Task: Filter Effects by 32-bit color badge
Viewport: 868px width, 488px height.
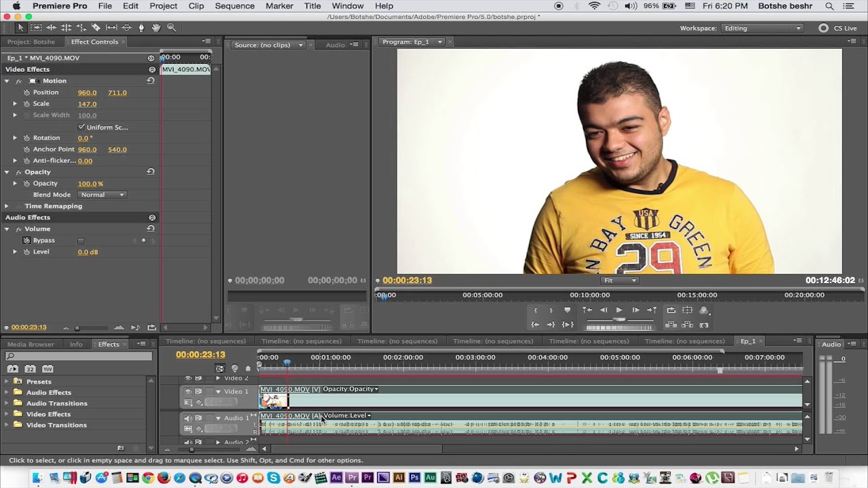Action: pos(30,369)
